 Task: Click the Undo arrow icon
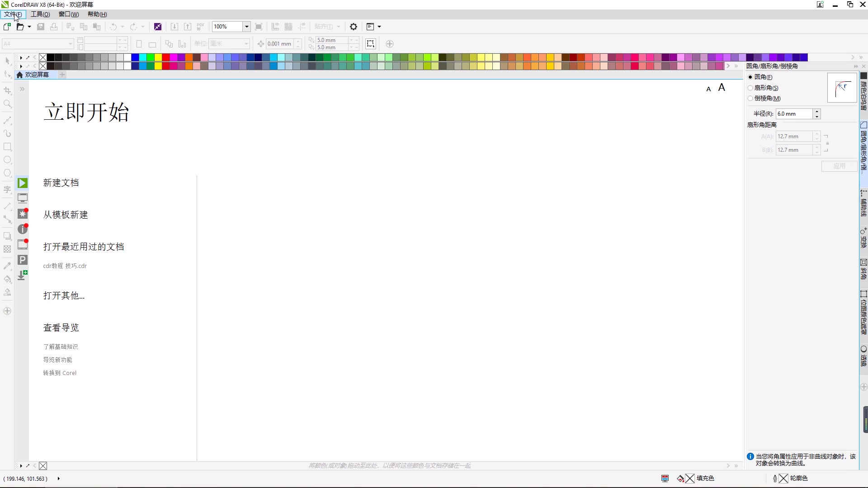coord(113,27)
